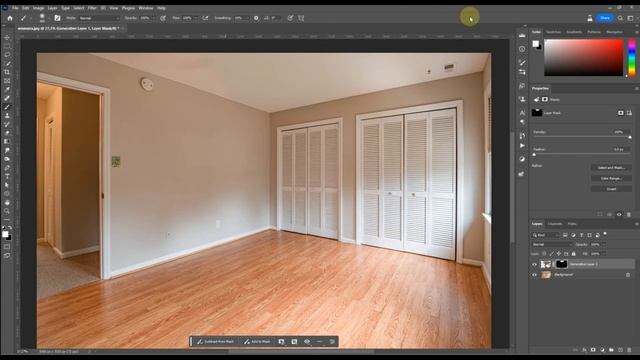Switch to the Channels tab

555,224
